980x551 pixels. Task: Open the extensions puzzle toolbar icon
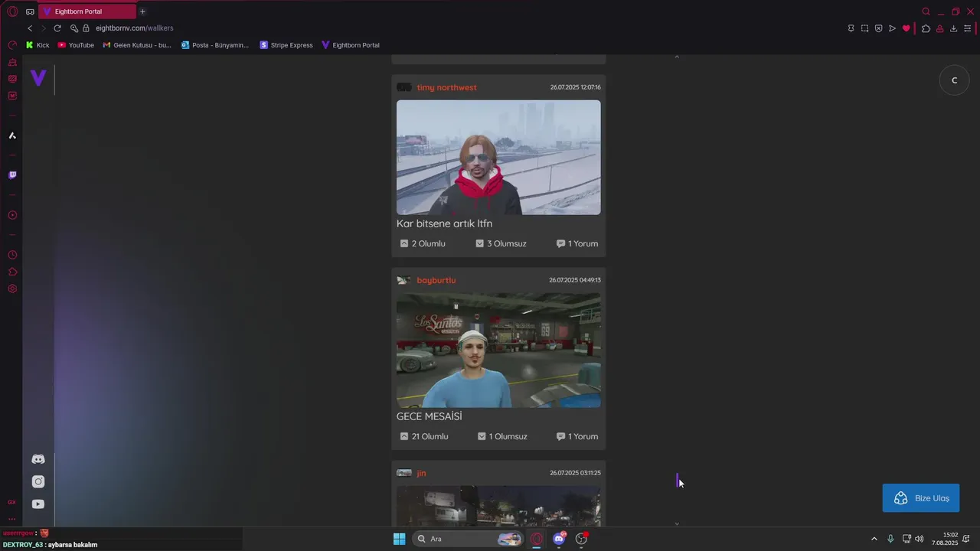[x=926, y=28]
